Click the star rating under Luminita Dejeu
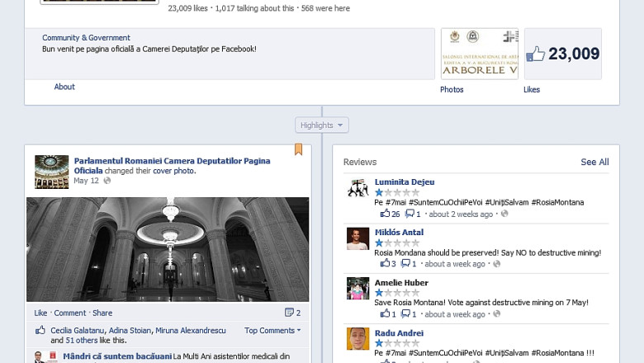The height and width of the screenshot is (363, 644). 397,192
